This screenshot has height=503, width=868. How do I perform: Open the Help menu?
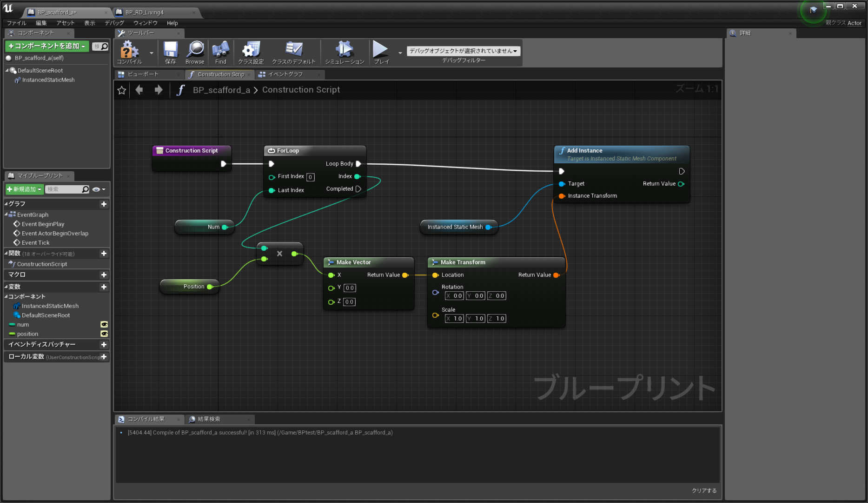coord(172,23)
